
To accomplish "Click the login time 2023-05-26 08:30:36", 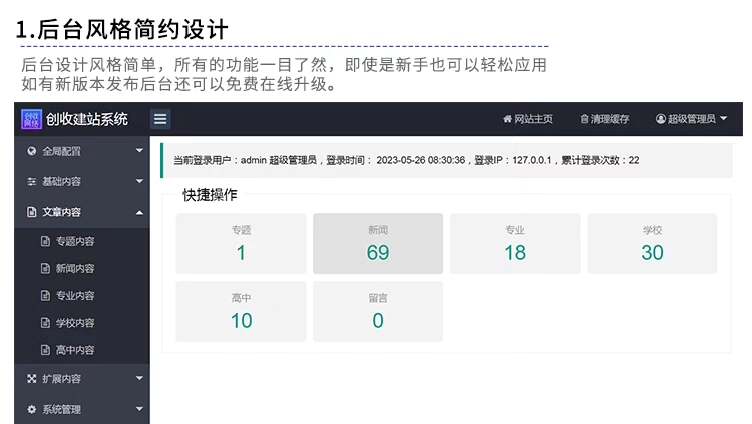I will point(421,160).
